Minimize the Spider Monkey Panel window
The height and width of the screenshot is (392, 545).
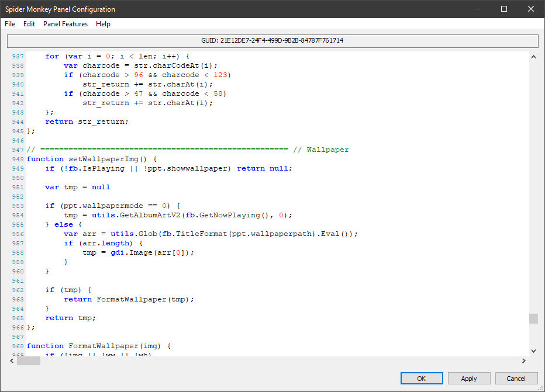pos(477,9)
